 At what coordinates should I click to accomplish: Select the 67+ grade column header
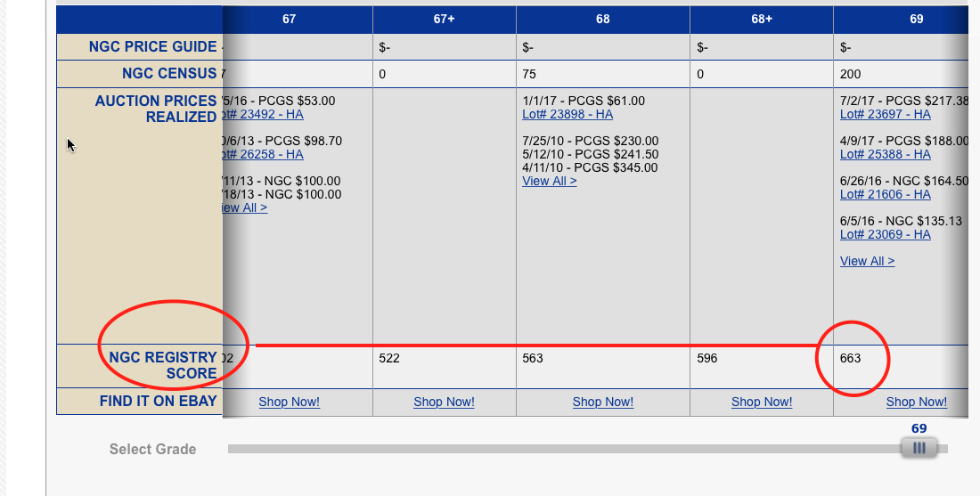445,20
